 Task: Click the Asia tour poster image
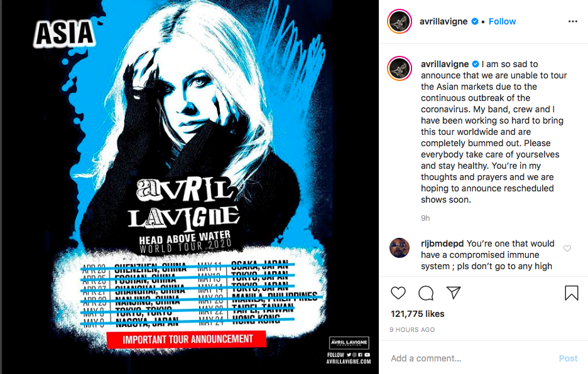[190, 187]
